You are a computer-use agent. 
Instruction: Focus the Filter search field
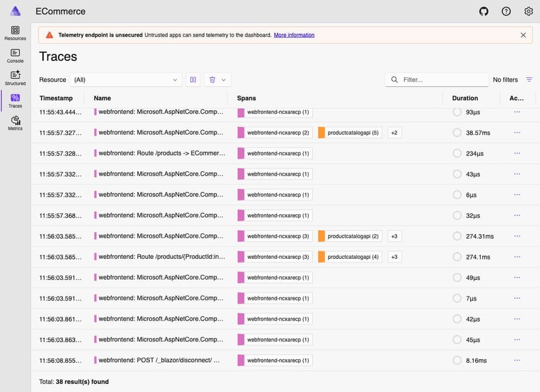pyautogui.click(x=437, y=80)
